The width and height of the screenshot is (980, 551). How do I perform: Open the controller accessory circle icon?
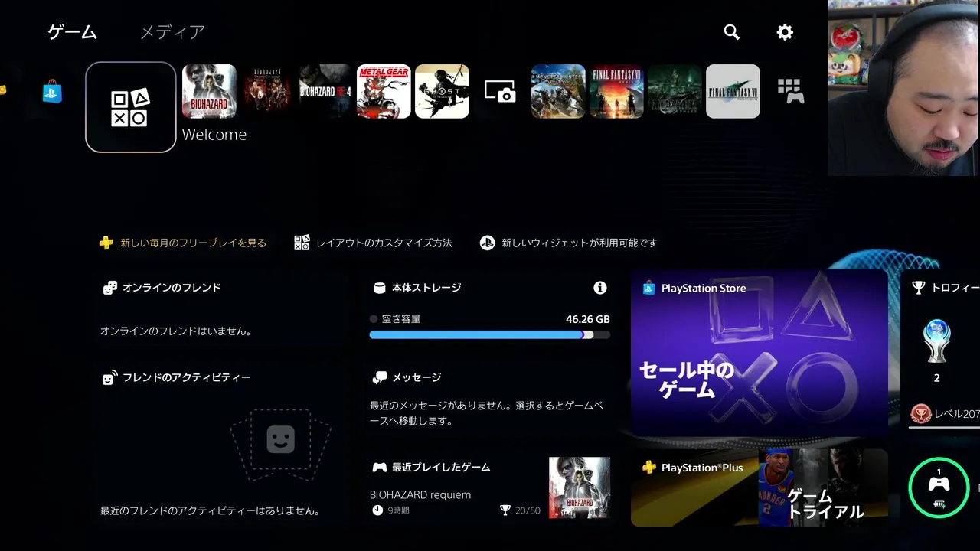pos(939,487)
